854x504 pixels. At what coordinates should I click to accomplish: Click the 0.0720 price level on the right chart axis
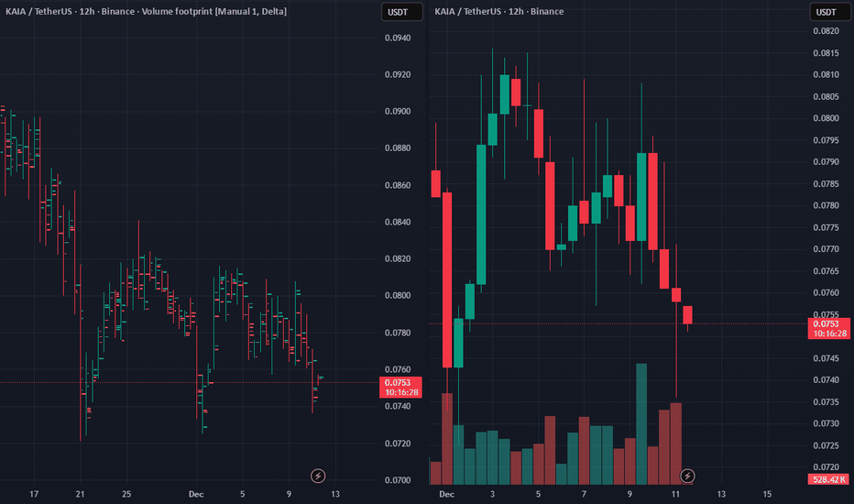[827, 467]
